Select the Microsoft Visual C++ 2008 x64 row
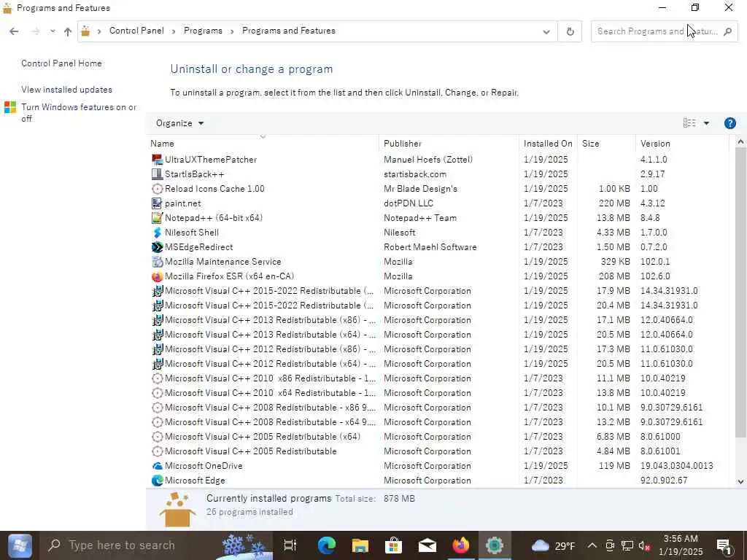The height and width of the screenshot is (560, 747). [x=438, y=422]
